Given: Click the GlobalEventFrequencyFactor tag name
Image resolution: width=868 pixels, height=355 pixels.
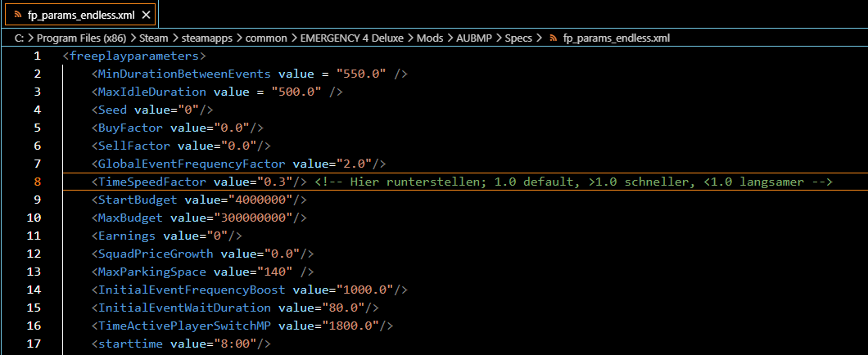Looking at the screenshot, I should pos(192,164).
